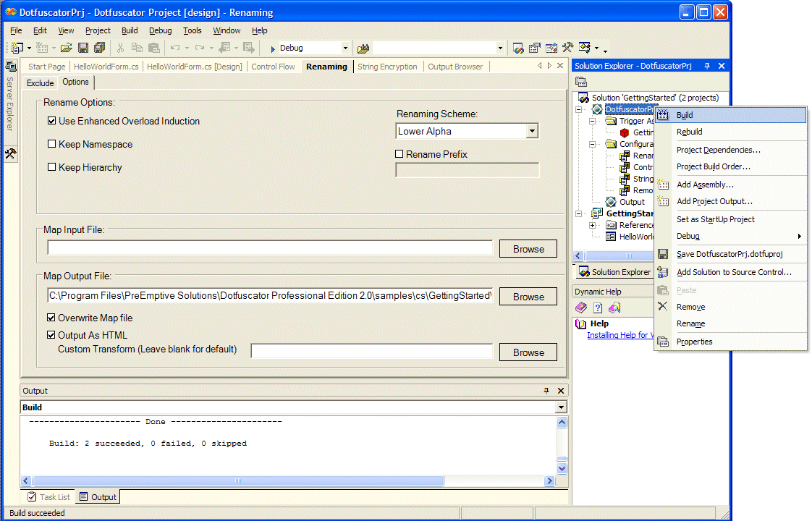Check the Rename Prefix checkbox
The image size is (812, 521).
(399, 154)
